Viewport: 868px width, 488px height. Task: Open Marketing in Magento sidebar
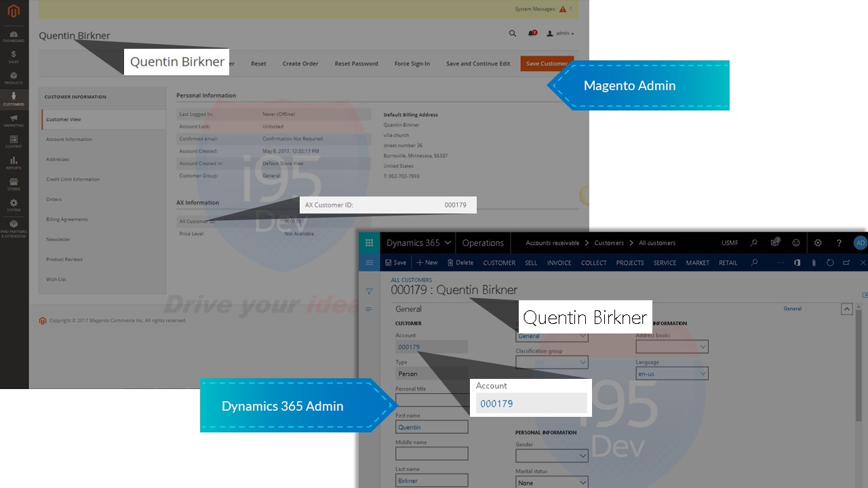14,121
